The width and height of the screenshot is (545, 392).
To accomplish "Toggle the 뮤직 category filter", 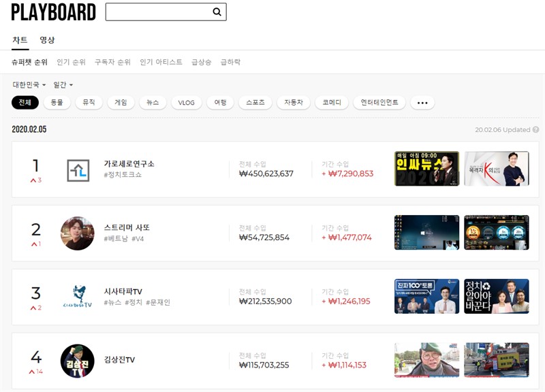I will [x=89, y=103].
